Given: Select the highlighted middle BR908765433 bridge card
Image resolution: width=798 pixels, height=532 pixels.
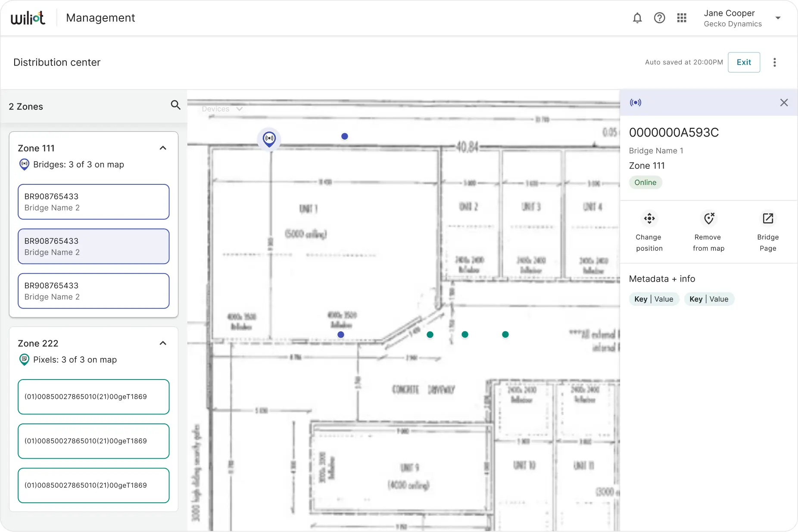Looking at the screenshot, I should [x=94, y=246].
